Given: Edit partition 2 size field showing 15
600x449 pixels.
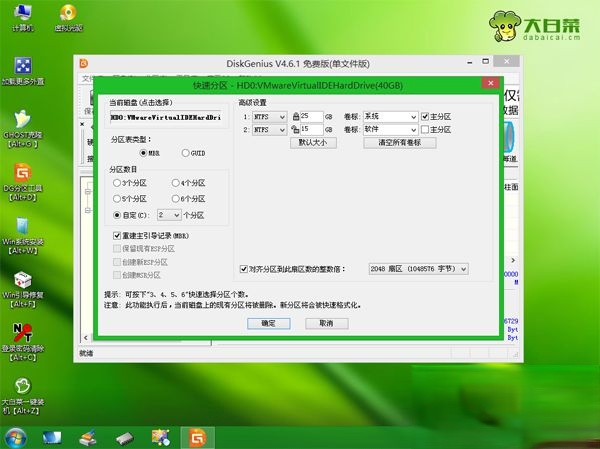Looking at the screenshot, I should pyautogui.click(x=311, y=130).
